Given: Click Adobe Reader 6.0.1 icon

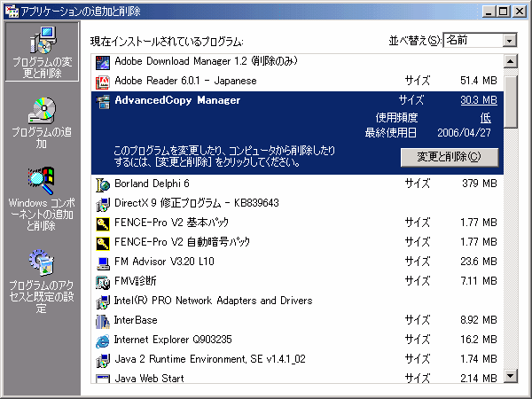Looking at the screenshot, I should [103, 82].
